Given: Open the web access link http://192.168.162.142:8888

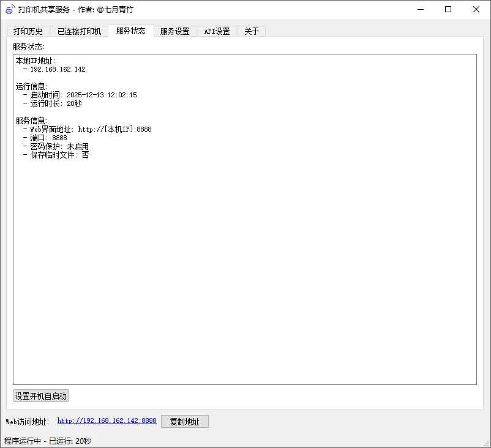Looking at the screenshot, I should 107,421.
